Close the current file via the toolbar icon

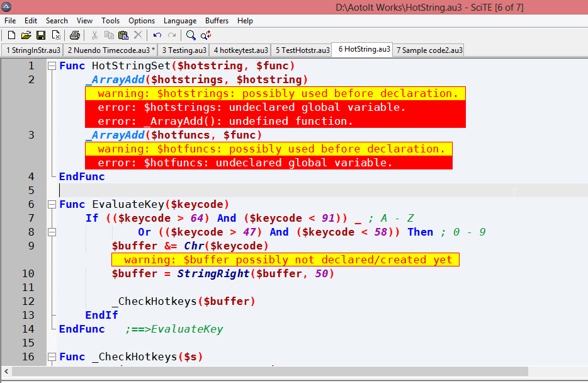pos(56,35)
